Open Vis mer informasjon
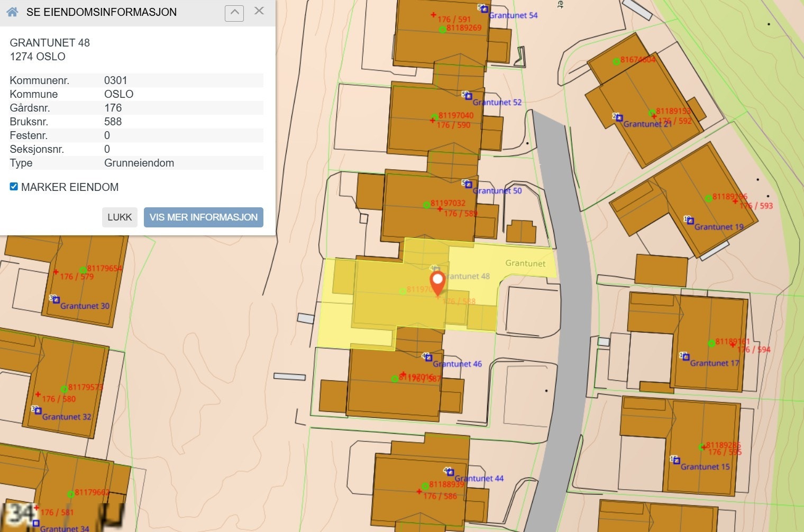 pyautogui.click(x=203, y=217)
